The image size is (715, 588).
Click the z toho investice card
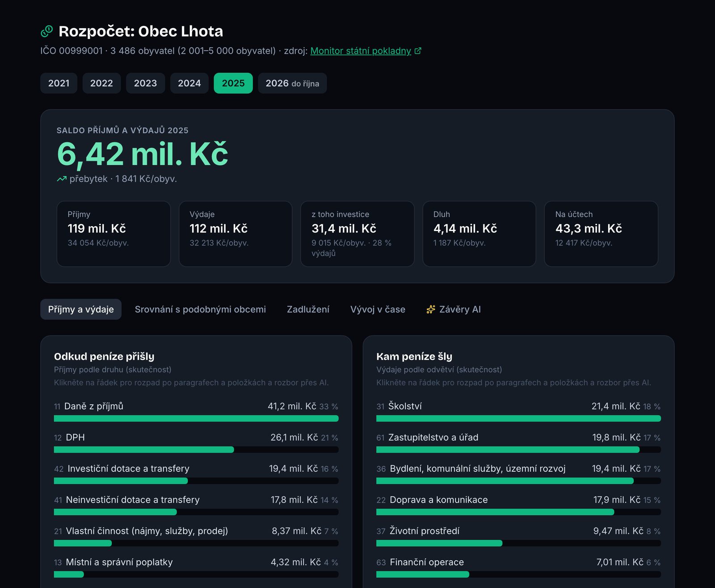tap(357, 234)
